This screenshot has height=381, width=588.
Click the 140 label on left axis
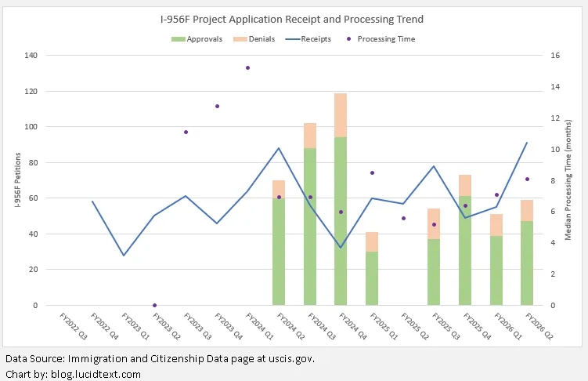31,55
